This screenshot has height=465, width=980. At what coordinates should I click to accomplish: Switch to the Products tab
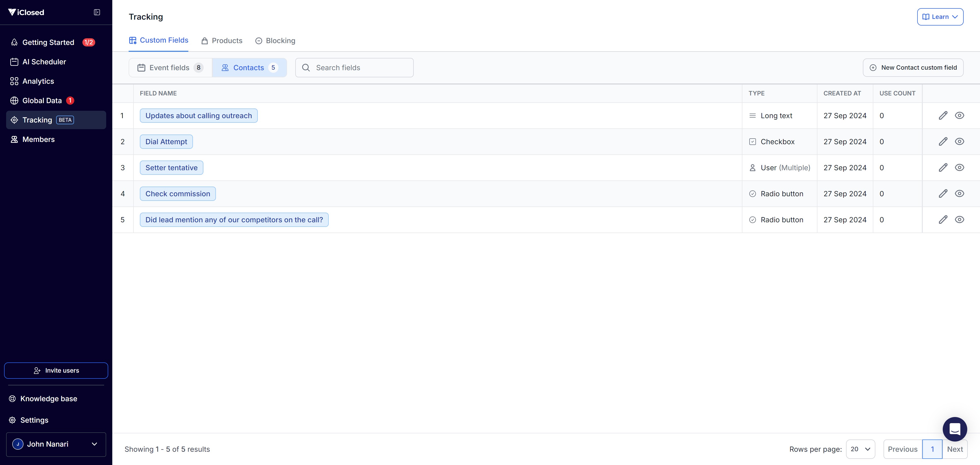point(222,41)
